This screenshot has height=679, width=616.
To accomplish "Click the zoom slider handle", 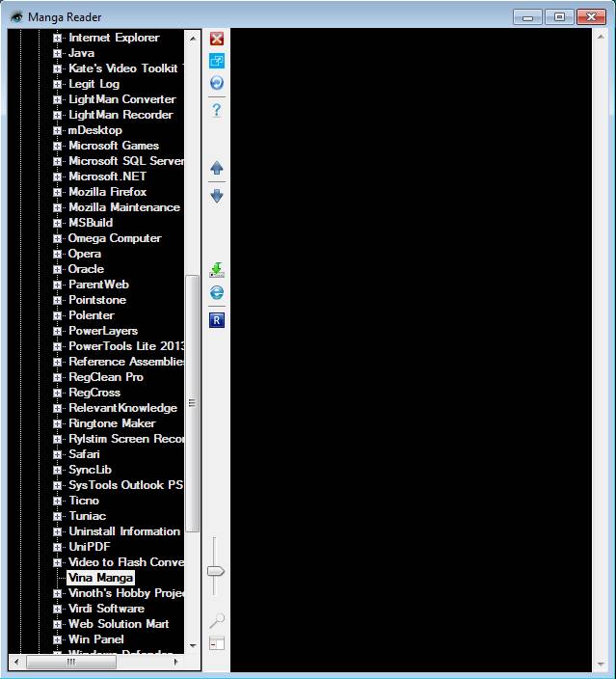I will 215,571.
